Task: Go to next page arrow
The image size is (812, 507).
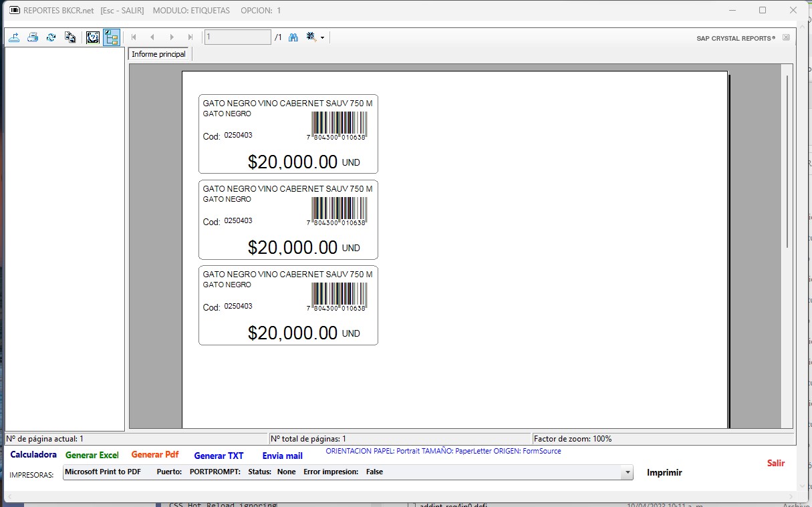Action: click(172, 37)
